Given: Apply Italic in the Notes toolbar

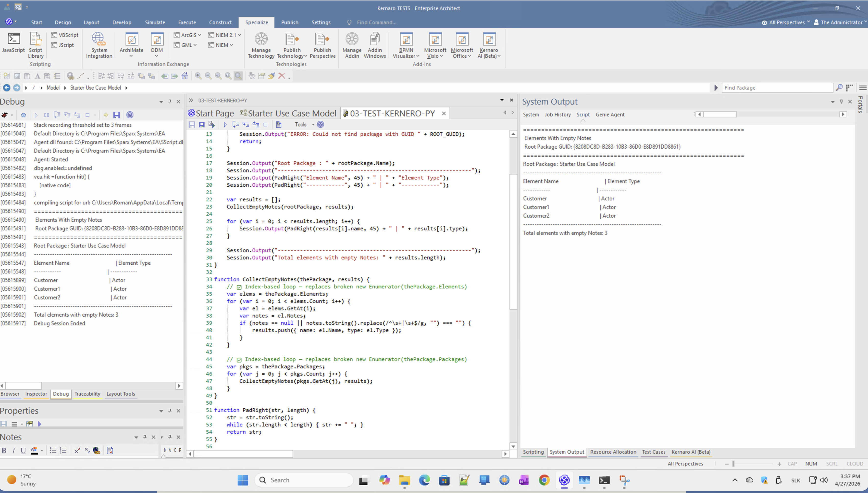Looking at the screenshot, I should click(13, 450).
